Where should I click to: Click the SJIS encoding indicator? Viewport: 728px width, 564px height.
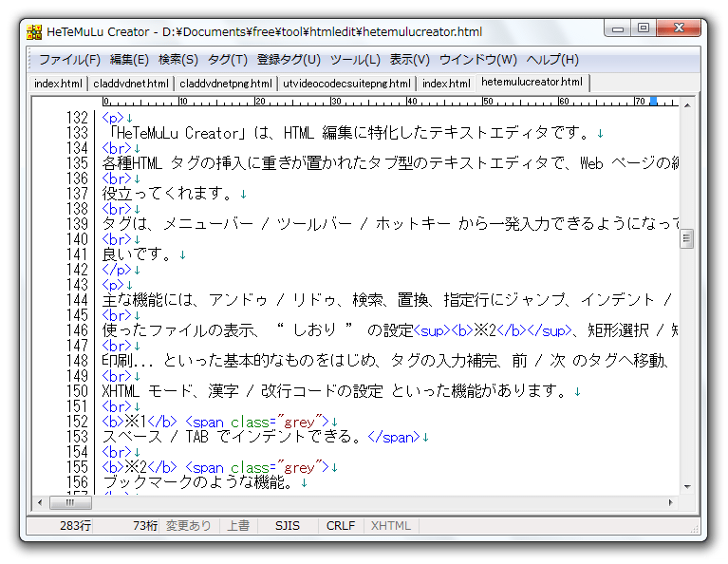tap(288, 525)
